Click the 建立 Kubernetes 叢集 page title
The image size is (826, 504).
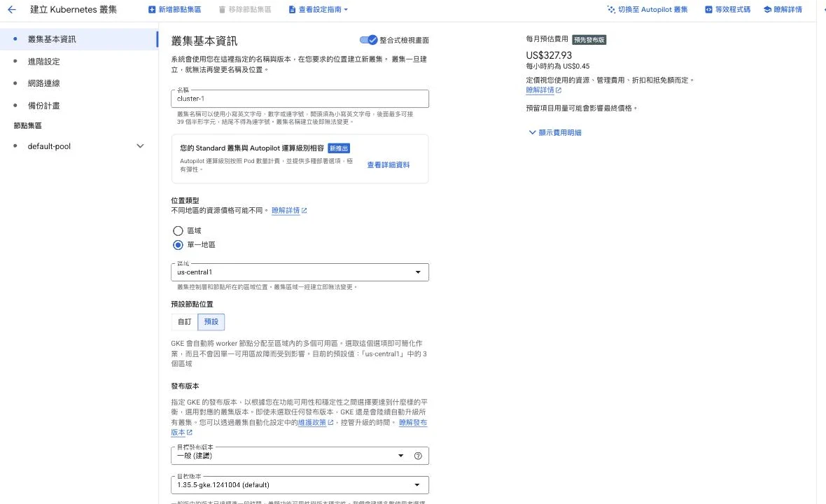pyautogui.click(x=73, y=10)
